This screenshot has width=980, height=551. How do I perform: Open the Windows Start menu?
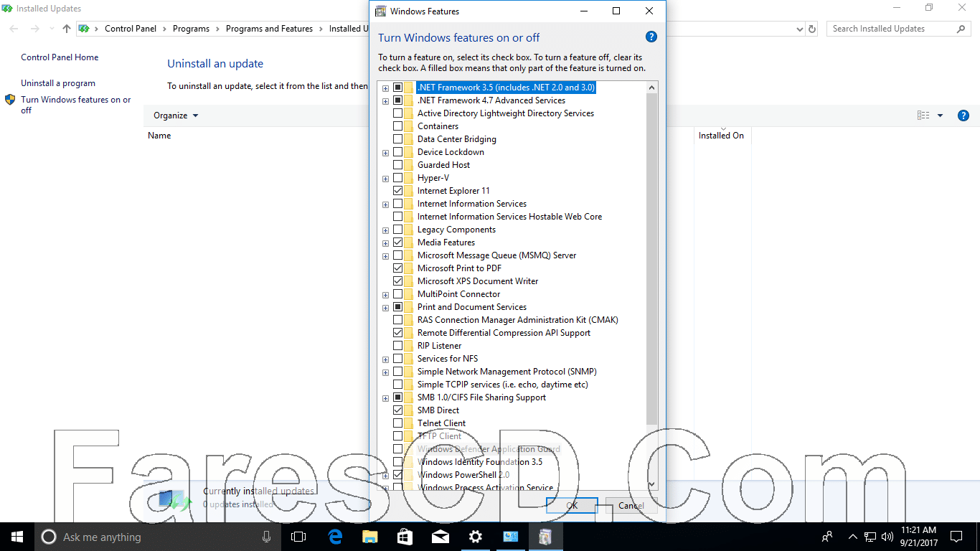tap(17, 537)
